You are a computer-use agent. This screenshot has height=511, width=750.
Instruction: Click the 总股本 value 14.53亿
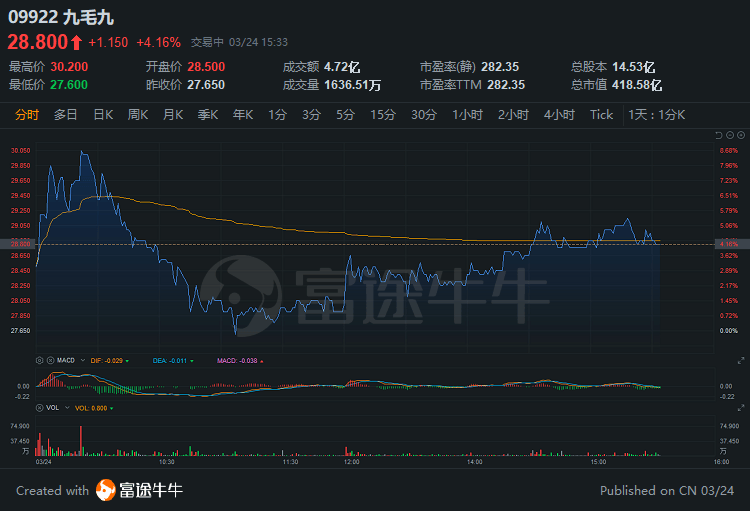coord(633,67)
